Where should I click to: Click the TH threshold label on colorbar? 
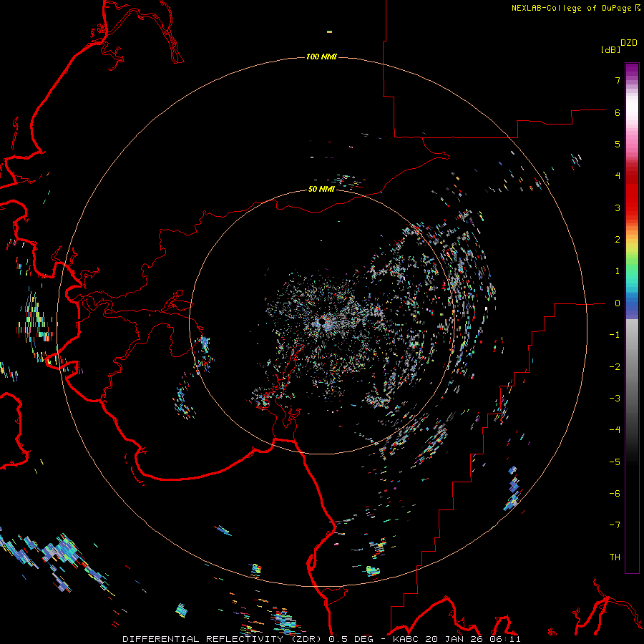[x=615, y=557]
